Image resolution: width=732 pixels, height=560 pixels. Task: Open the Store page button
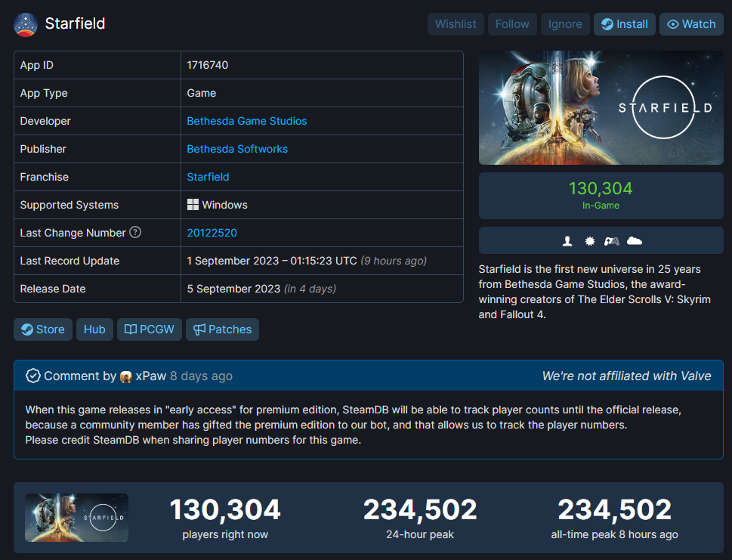[43, 330]
